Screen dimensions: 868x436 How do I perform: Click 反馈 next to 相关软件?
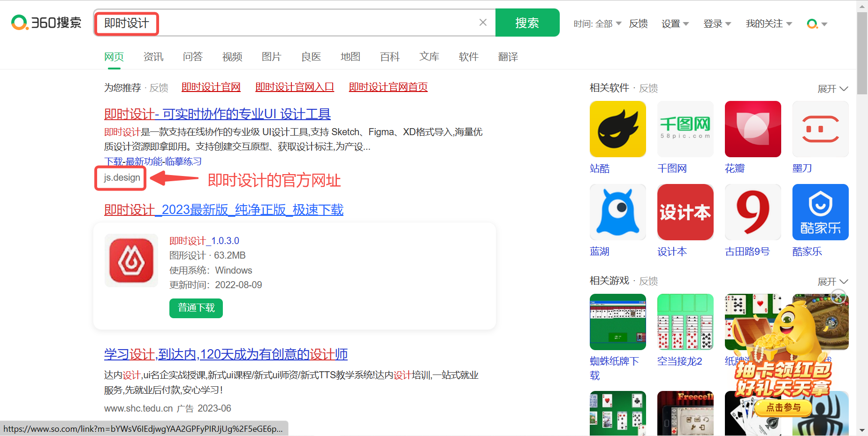(648, 88)
